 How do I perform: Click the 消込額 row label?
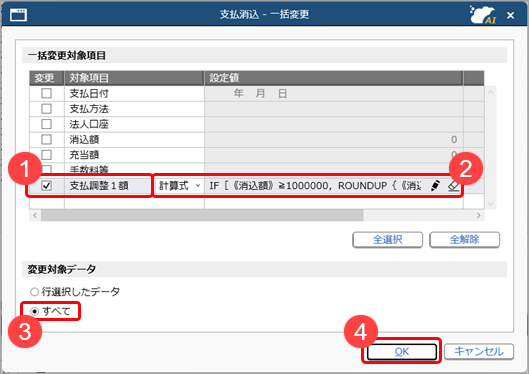tap(84, 140)
